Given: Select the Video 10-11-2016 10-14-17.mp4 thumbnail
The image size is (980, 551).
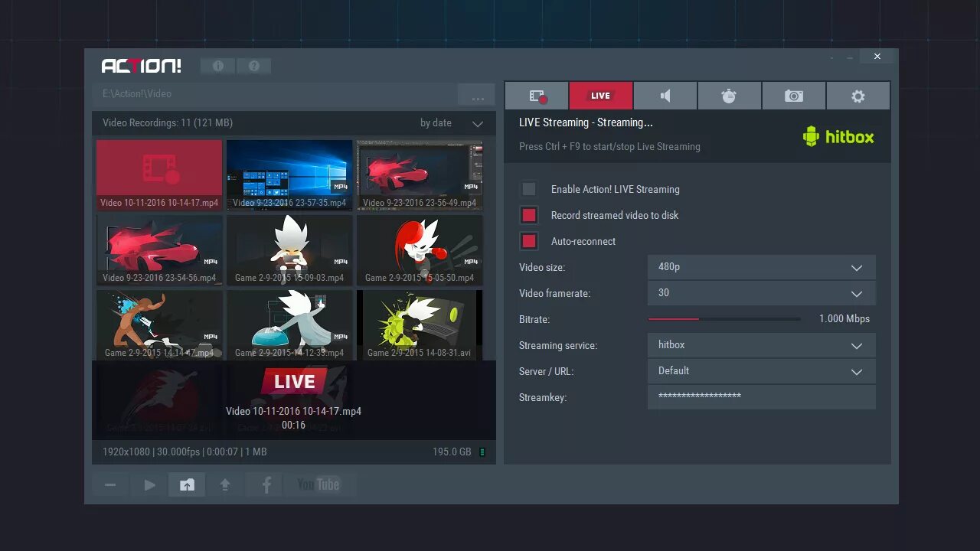Looking at the screenshot, I should (159, 174).
